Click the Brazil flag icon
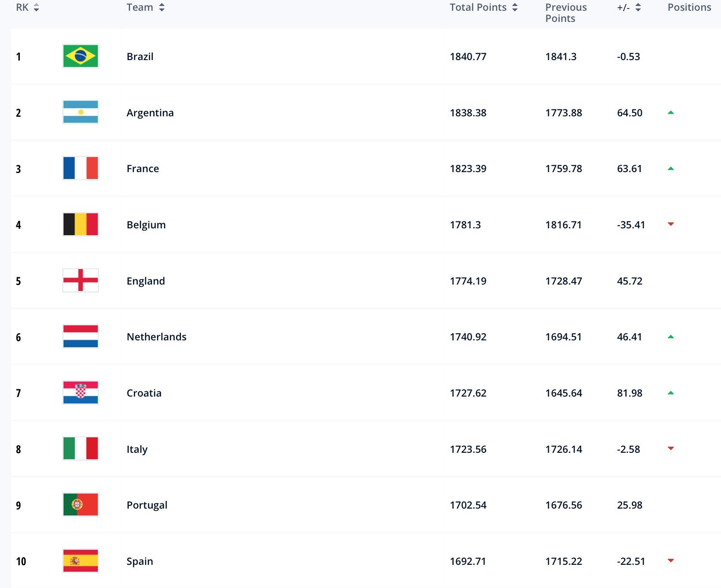Screen dimensions: 721x588 80,56
